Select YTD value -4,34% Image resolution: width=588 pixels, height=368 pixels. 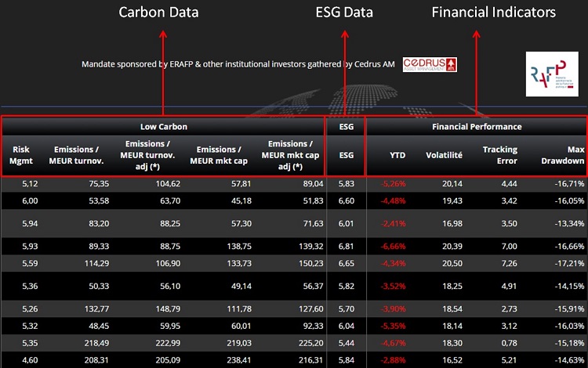coord(393,264)
